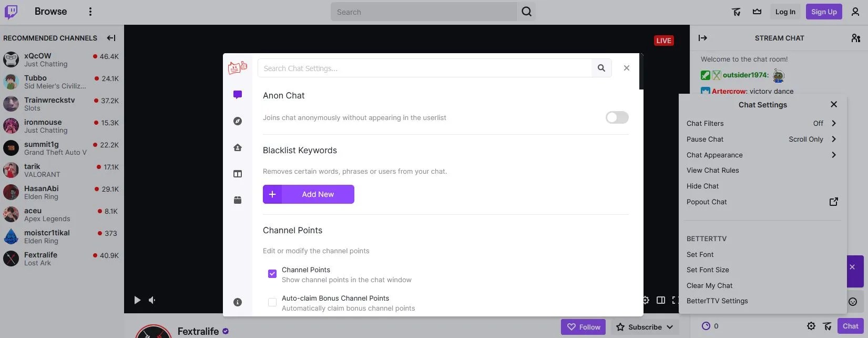Toggle theatre mode in the player
This screenshot has height=338, width=868.
661,300
